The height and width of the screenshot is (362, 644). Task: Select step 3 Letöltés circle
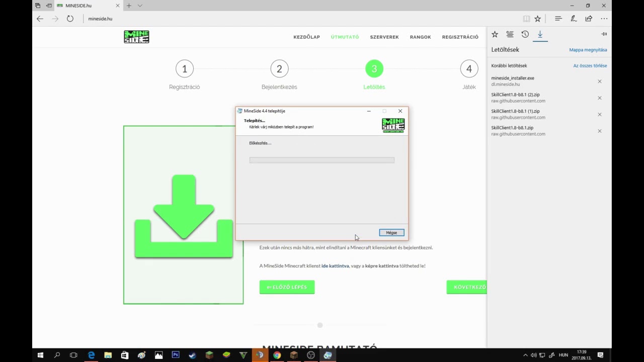[x=374, y=69]
